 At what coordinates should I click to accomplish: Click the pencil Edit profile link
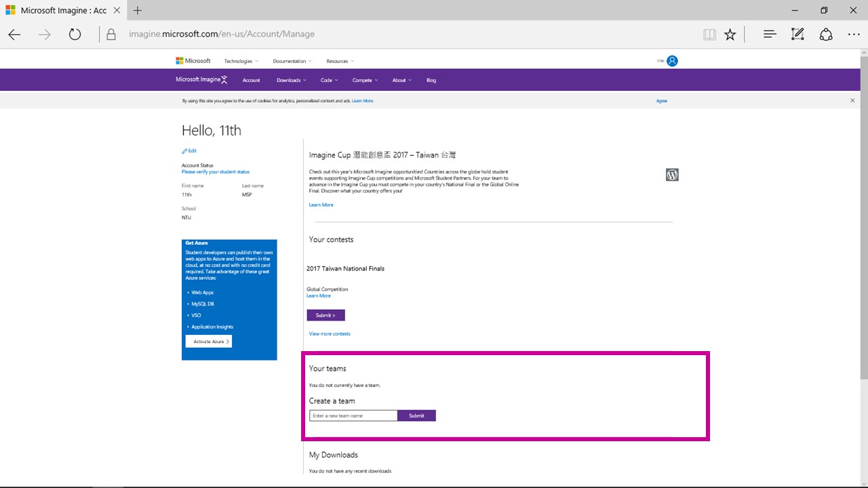[x=189, y=151]
